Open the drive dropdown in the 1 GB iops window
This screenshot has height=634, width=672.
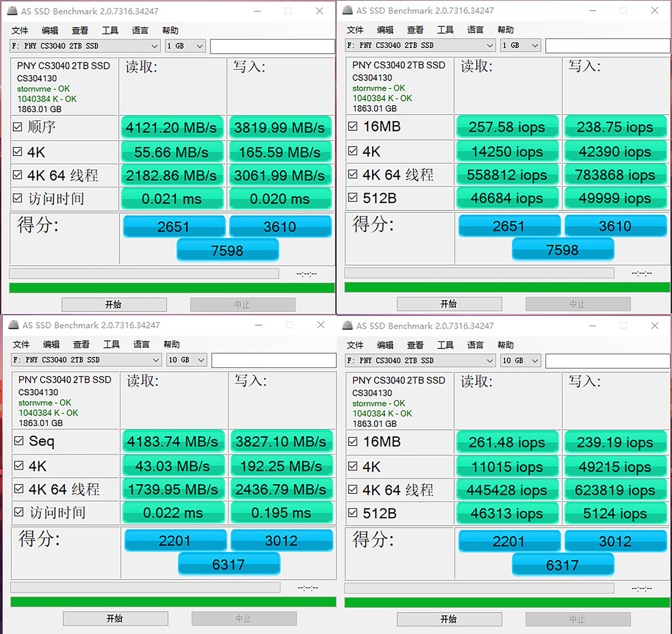420,45
